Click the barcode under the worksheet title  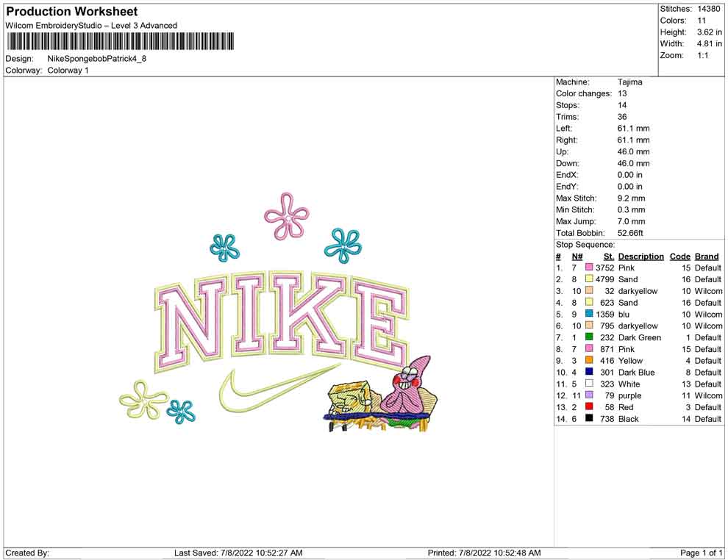click(x=120, y=41)
